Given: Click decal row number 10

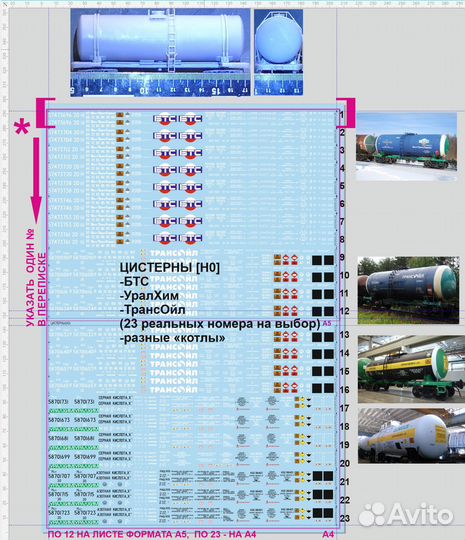Looking at the screenshot, I should tap(344, 275).
